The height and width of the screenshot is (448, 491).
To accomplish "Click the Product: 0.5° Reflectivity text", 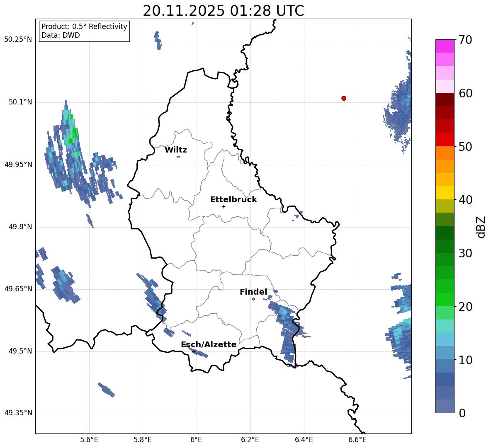I will 84,27.
